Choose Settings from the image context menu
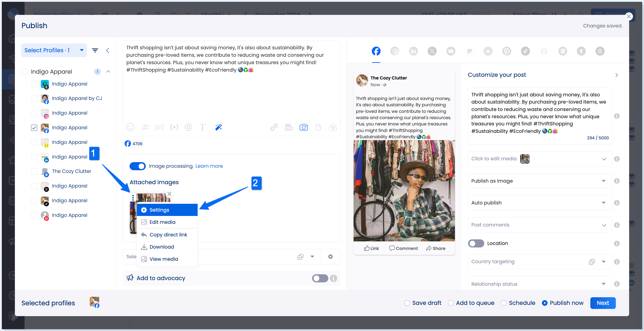 (167, 210)
